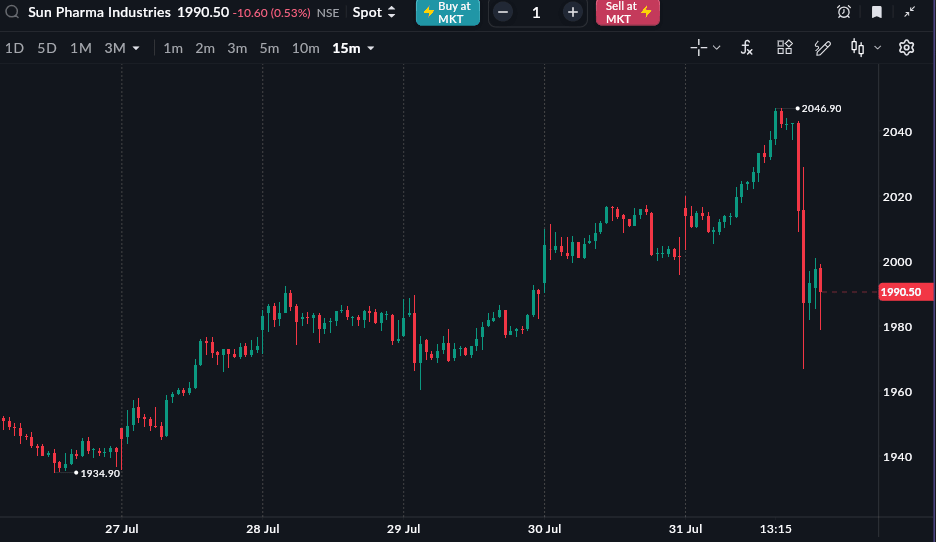The image size is (936, 542).
Task: Switch to 1m candle interval
Action: (173, 48)
